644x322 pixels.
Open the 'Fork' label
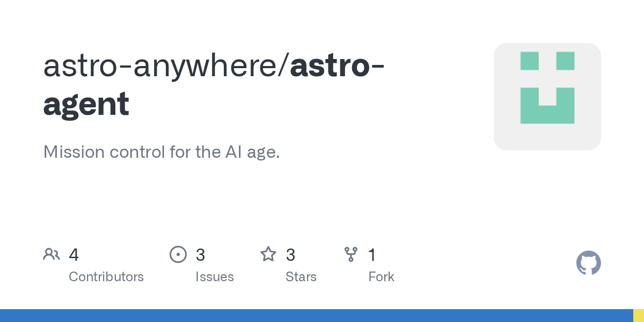coord(382,277)
